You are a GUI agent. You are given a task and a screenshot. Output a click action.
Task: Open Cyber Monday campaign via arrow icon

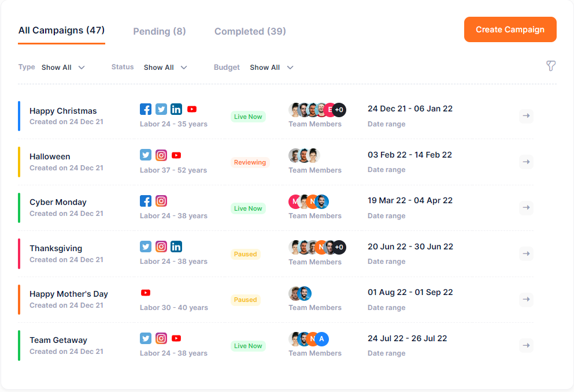pos(526,207)
